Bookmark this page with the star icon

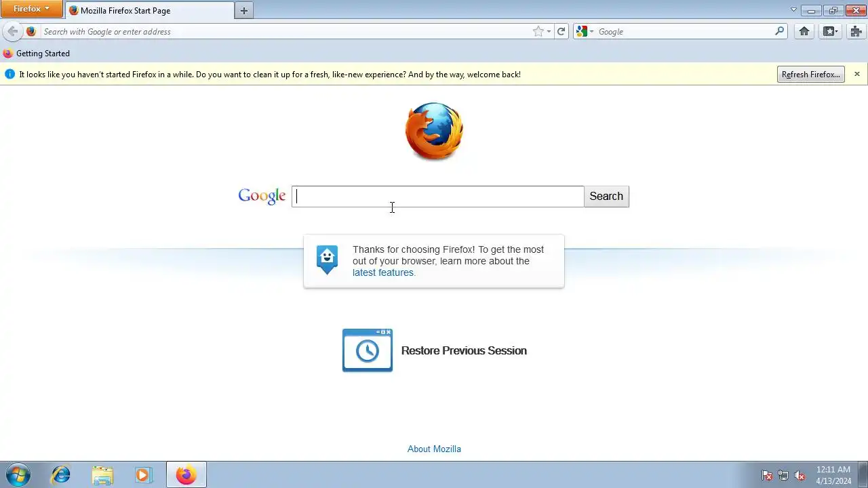point(538,31)
